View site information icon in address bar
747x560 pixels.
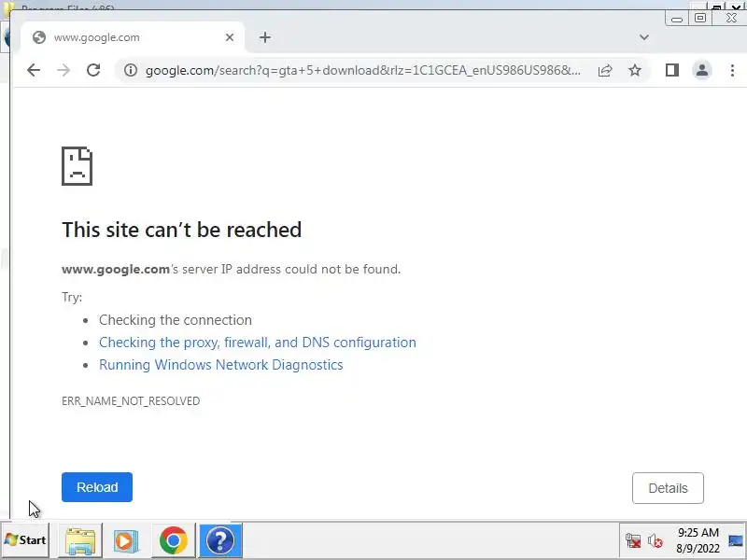[x=131, y=71]
